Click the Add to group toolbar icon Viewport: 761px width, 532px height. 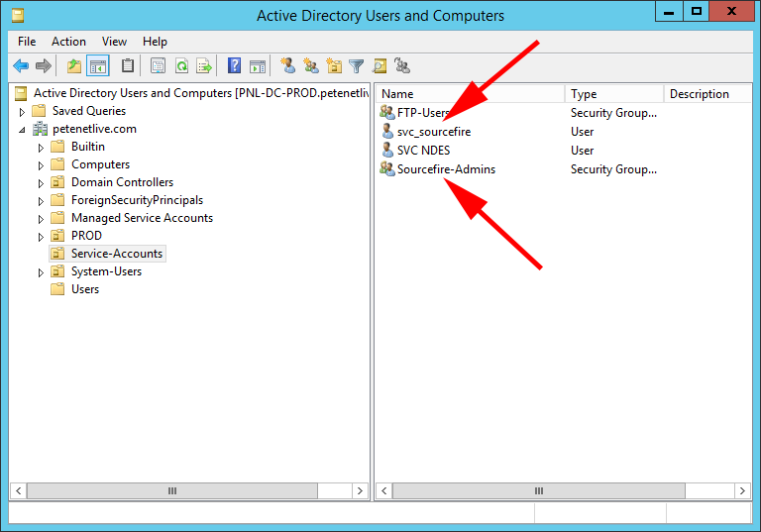402,65
